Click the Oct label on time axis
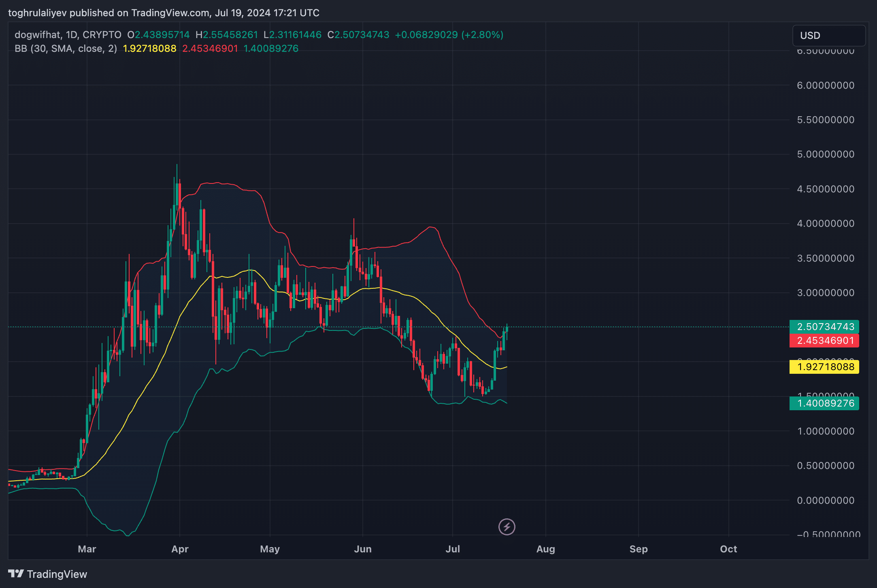This screenshot has width=877, height=588. point(728,549)
